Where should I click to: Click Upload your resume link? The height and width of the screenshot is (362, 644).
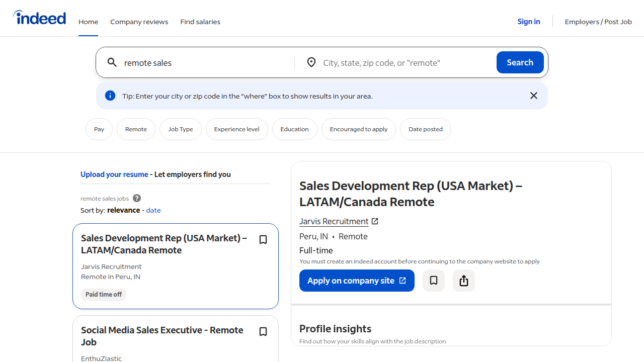(114, 174)
